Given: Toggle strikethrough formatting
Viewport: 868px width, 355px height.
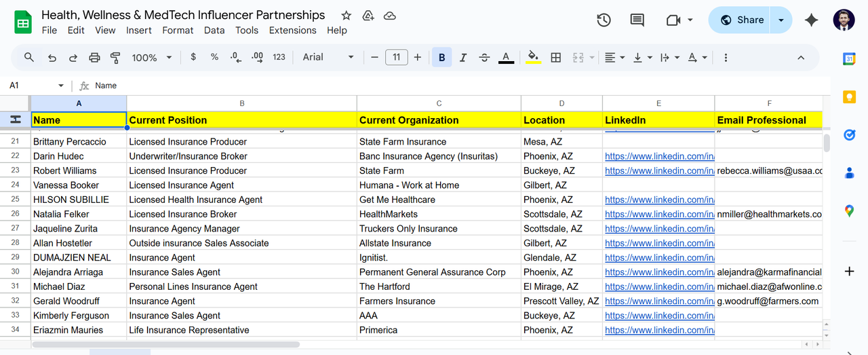Looking at the screenshot, I should click(x=484, y=58).
